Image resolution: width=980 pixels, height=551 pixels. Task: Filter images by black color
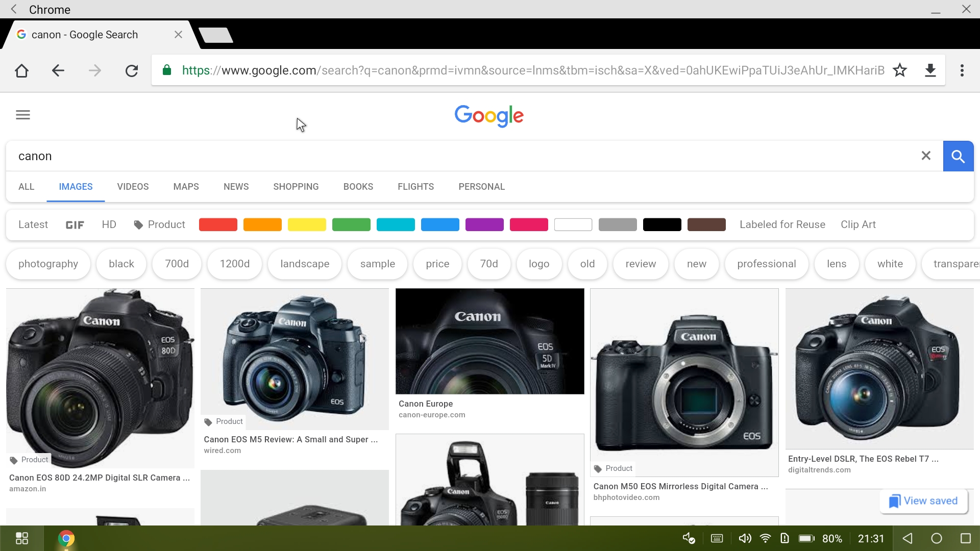pyautogui.click(x=662, y=224)
